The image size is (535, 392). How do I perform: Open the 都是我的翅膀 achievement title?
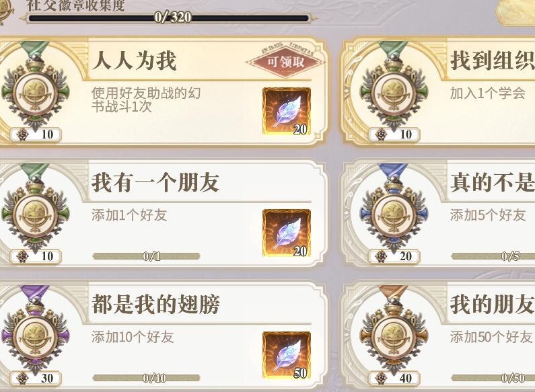[155, 304]
